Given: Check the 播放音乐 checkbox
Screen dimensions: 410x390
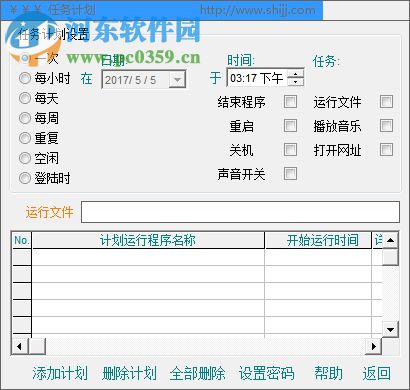Looking at the screenshot, I should [386, 126].
